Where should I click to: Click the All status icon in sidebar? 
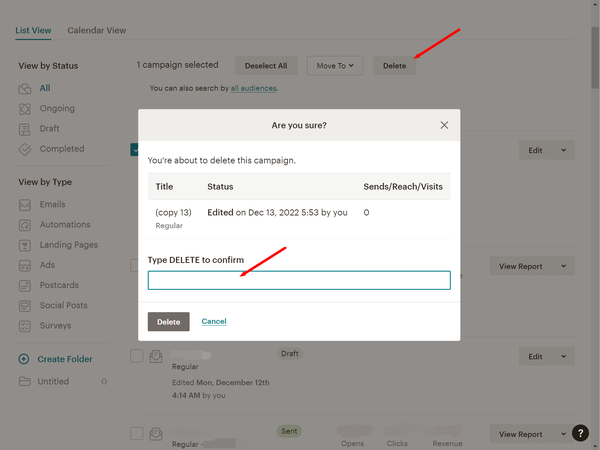(25, 88)
